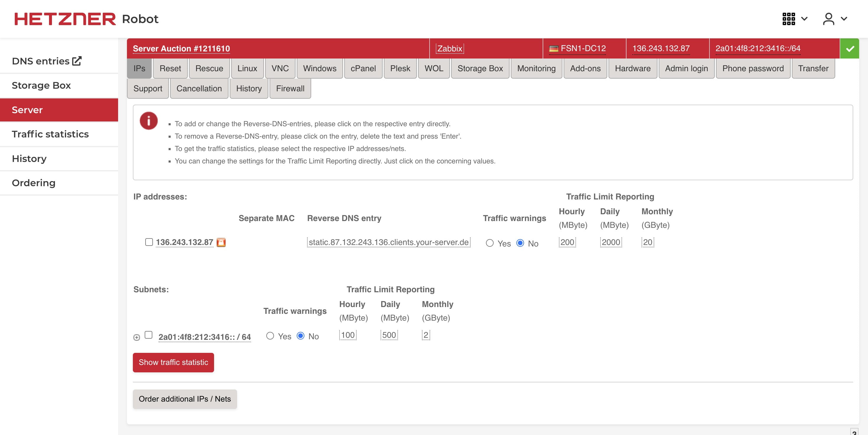Click Show traffic statistic button
The width and height of the screenshot is (868, 435).
tap(173, 363)
